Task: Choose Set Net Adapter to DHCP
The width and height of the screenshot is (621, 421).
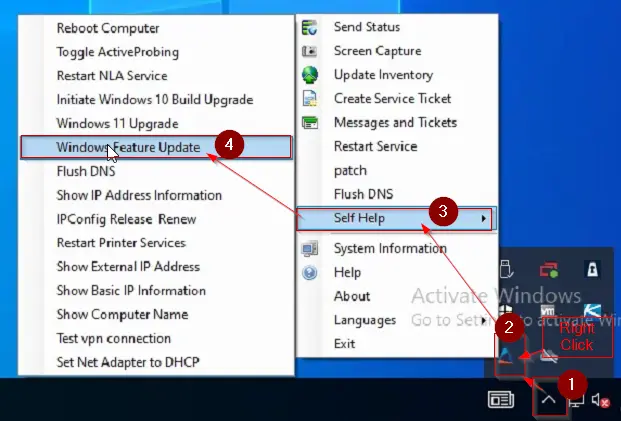Action: (157, 362)
